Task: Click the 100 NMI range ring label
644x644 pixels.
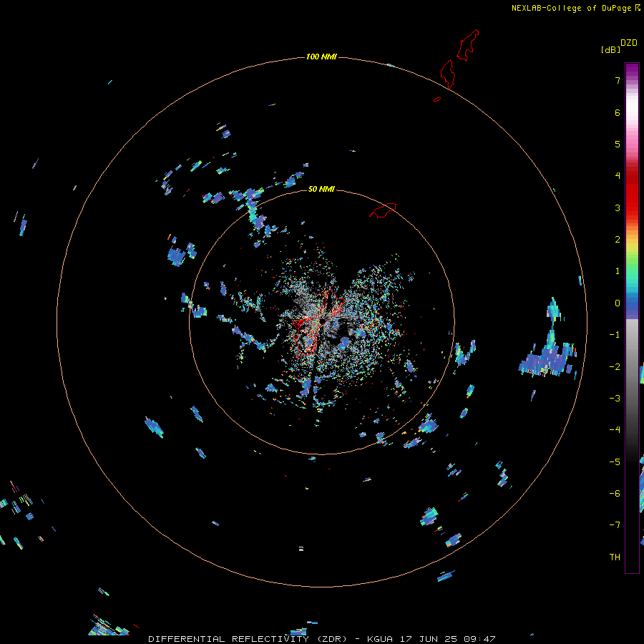Action: click(321, 57)
